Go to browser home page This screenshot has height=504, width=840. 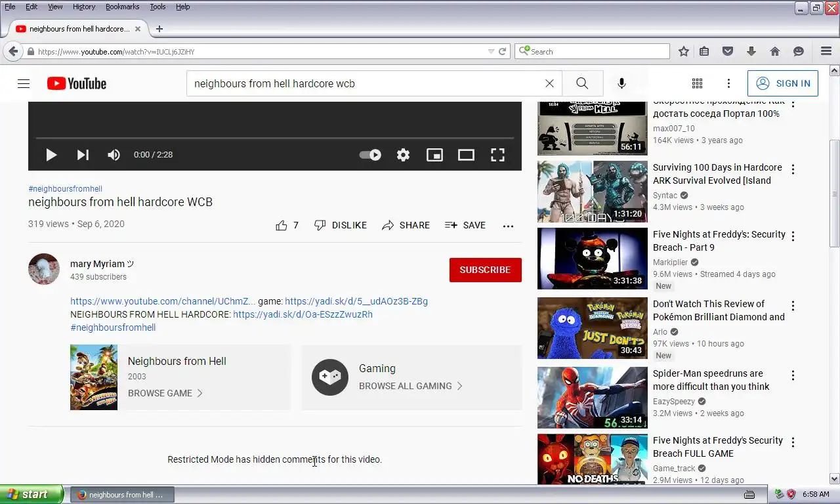pyautogui.click(x=775, y=51)
